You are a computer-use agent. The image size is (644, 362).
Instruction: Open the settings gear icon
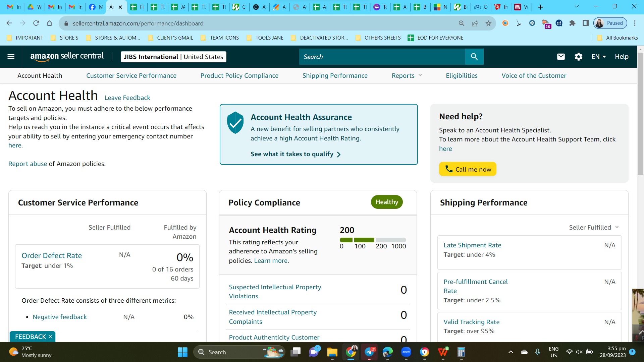point(579,57)
